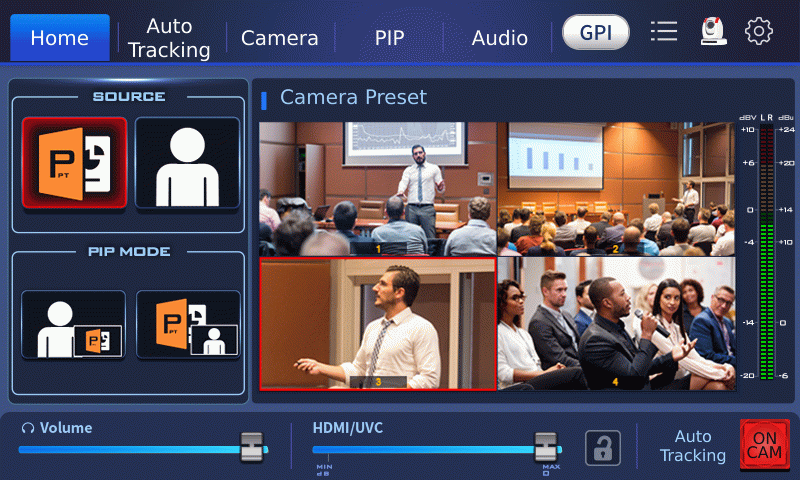Click the HDMI/UVC level slider handle
The height and width of the screenshot is (480, 800).
click(x=545, y=447)
